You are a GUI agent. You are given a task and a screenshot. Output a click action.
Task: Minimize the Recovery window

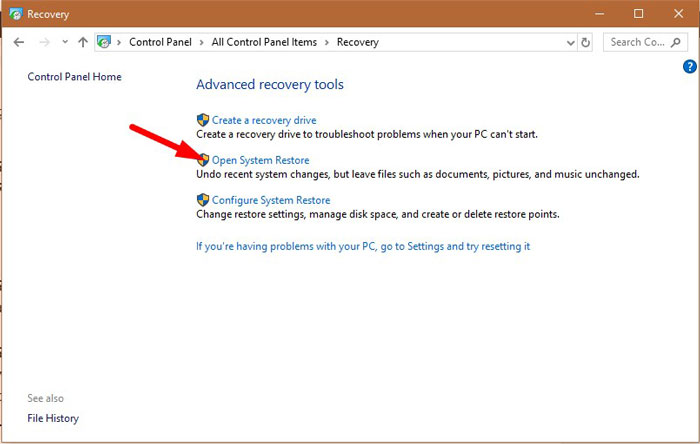click(x=599, y=14)
